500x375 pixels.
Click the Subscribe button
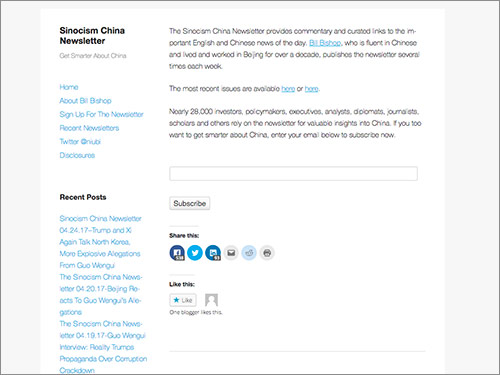pos(190,203)
